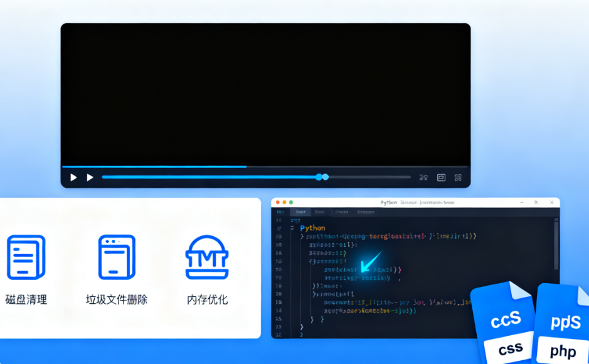
Task: Click the first play button in video player
Action: pyautogui.click(x=73, y=177)
